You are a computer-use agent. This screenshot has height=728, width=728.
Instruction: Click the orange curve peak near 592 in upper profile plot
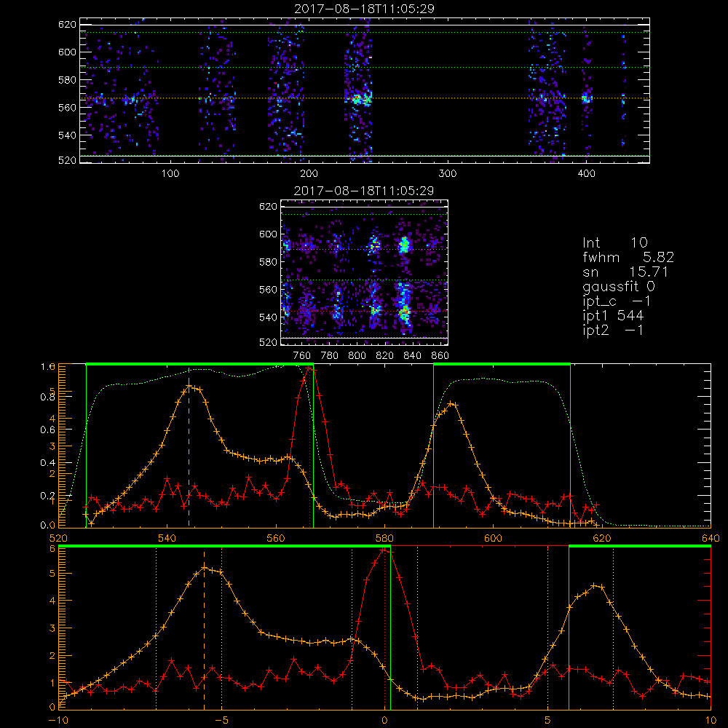pyautogui.click(x=451, y=404)
